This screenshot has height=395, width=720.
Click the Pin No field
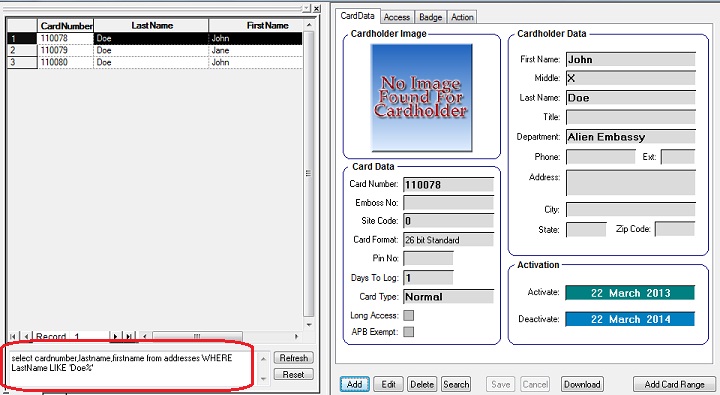428,259
